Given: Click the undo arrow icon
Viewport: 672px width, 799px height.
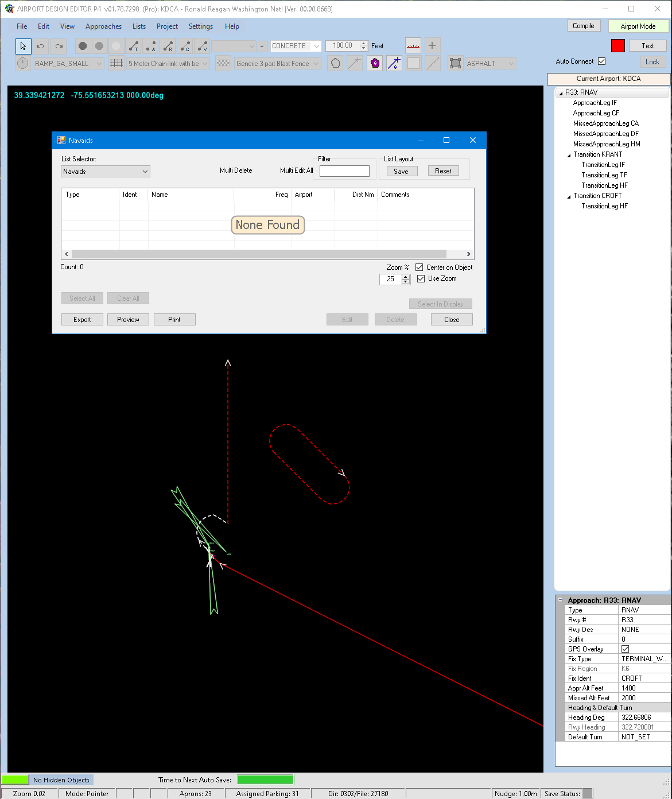Looking at the screenshot, I should point(40,46).
